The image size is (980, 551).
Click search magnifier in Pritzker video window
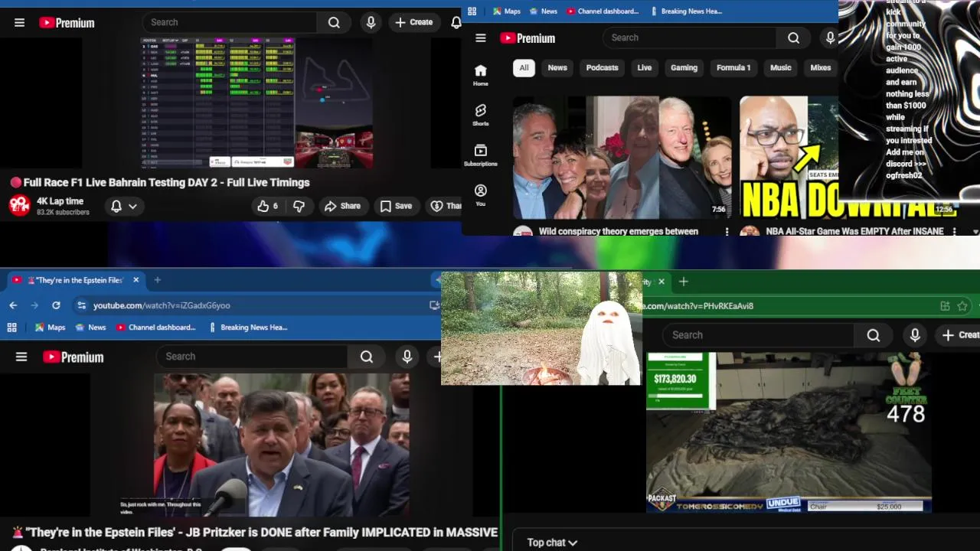click(367, 357)
